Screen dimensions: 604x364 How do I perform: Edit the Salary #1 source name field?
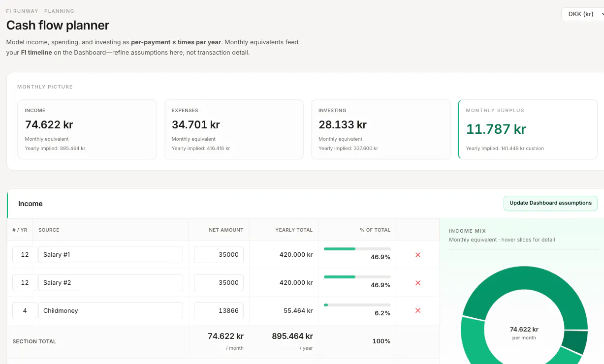tap(111, 255)
